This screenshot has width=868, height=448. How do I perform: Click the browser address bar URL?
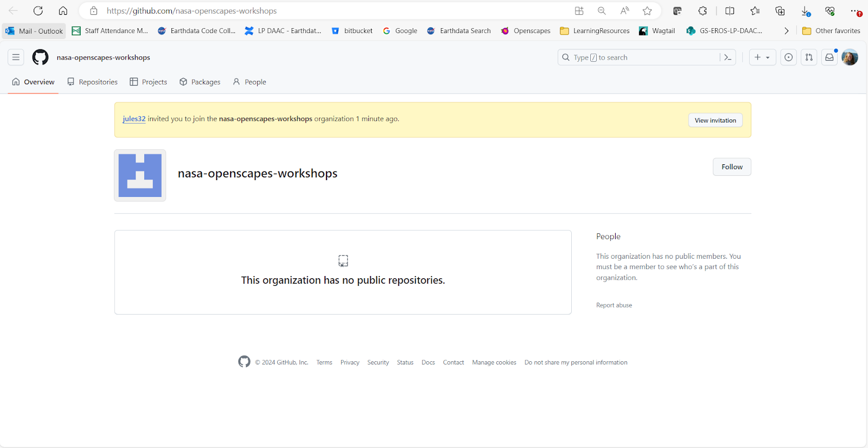tap(192, 11)
